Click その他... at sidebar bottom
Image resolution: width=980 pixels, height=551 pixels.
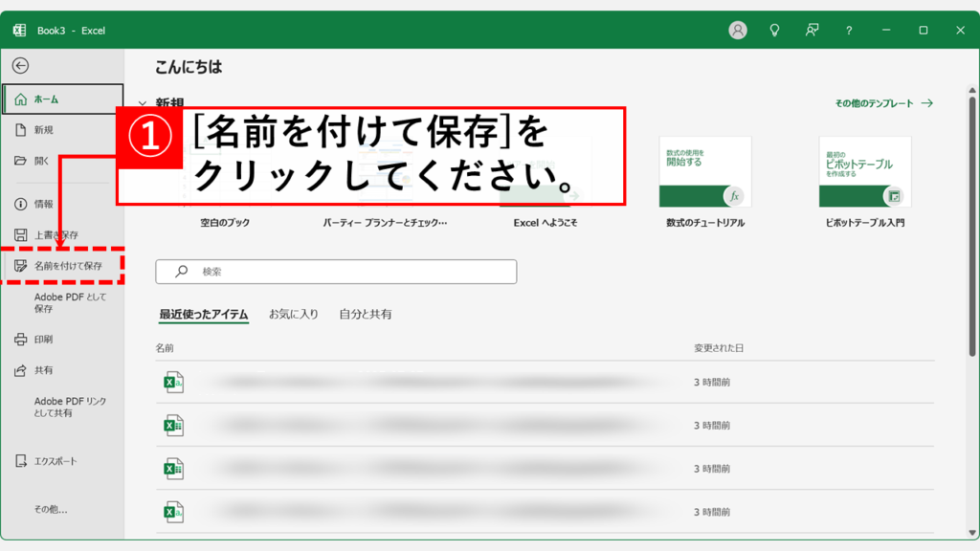[51, 510]
